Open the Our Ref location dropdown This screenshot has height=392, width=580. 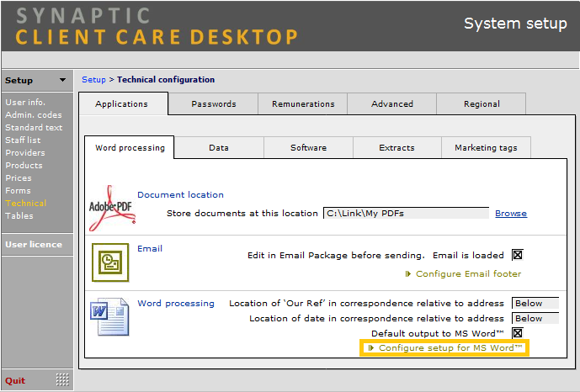[535, 303]
